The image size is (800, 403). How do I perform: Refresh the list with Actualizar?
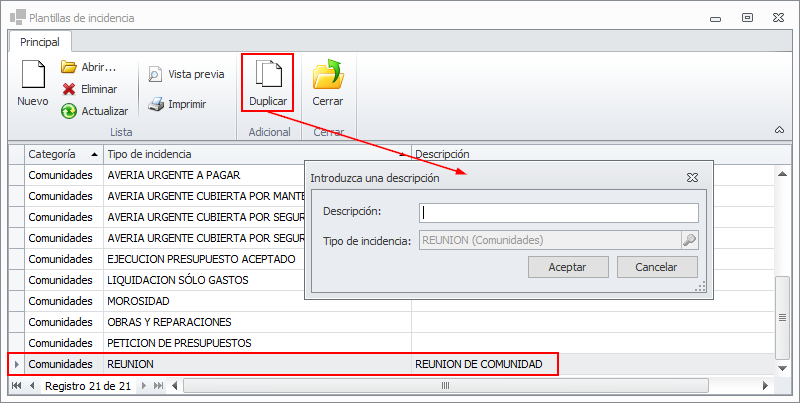[94, 111]
